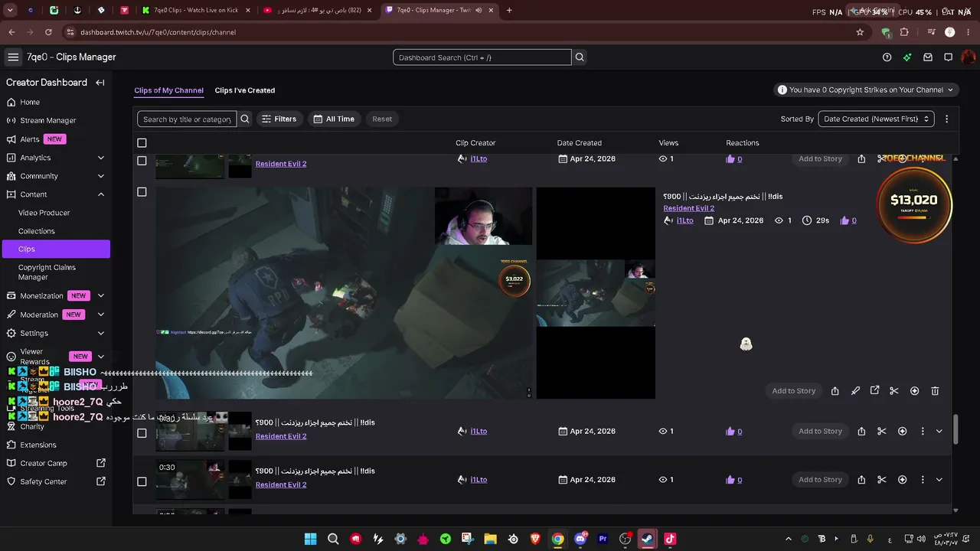Trim the expanded clip with scissors icon
980x551 pixels.
click(x=893, y=391)
